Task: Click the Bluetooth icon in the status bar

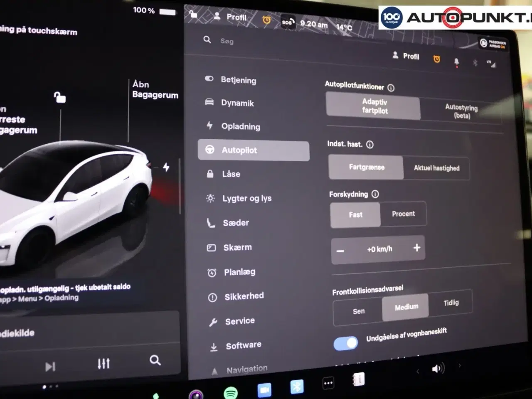Action: pyautogui.click(x=474, y=63)
